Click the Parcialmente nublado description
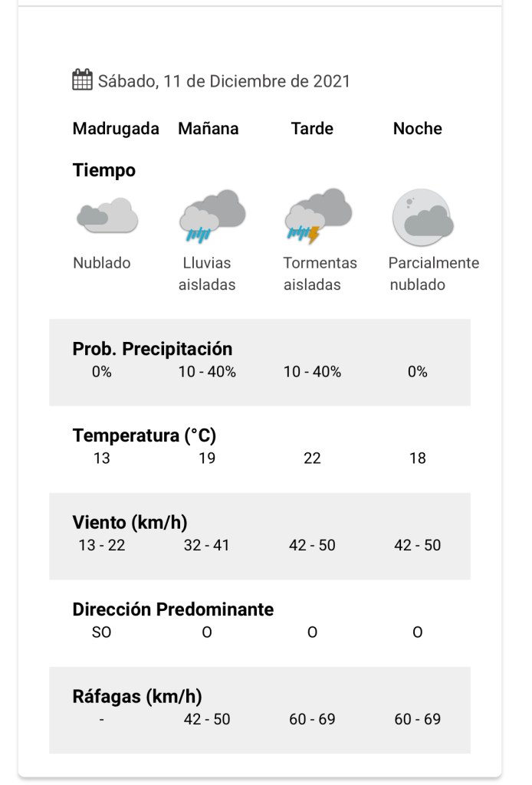Image resolution: width=532 pixels, height=785 pixels. (433, 274)
